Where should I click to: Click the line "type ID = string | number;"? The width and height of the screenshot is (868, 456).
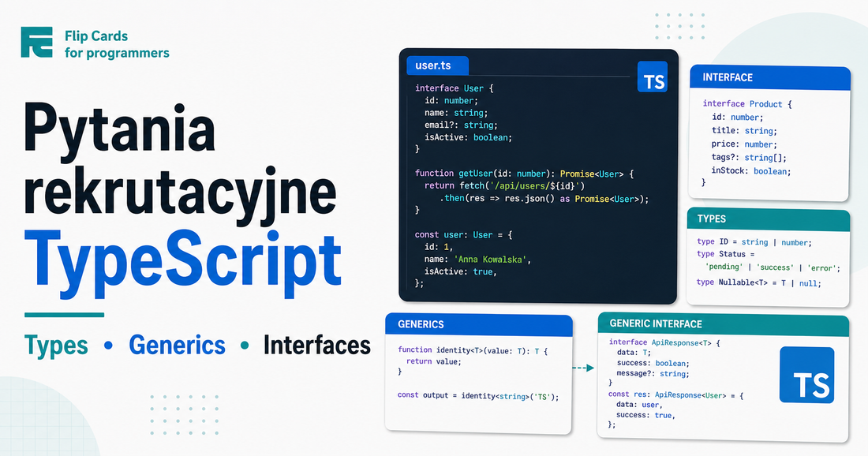(x=754, y=242)
